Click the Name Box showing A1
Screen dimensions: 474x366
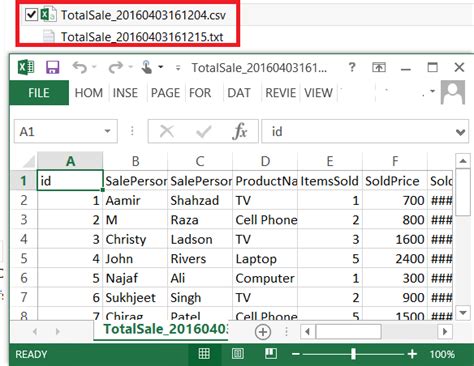tap(60, 131)
